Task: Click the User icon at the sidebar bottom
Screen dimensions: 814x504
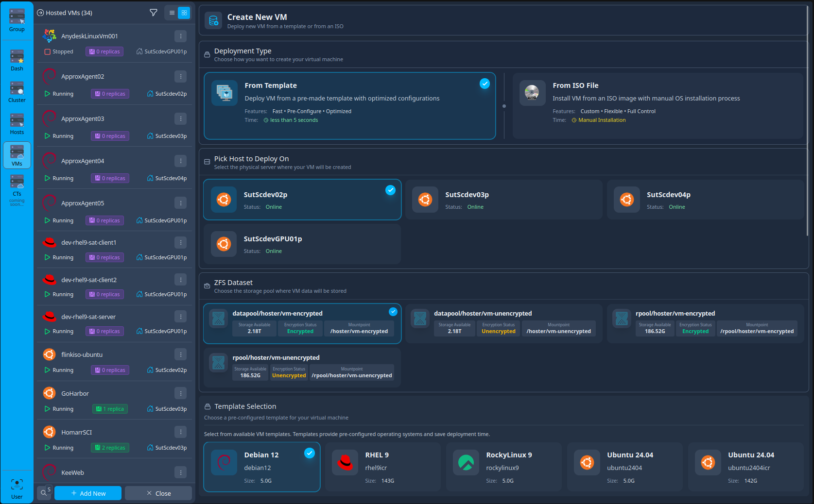Action: click(17, 484)
